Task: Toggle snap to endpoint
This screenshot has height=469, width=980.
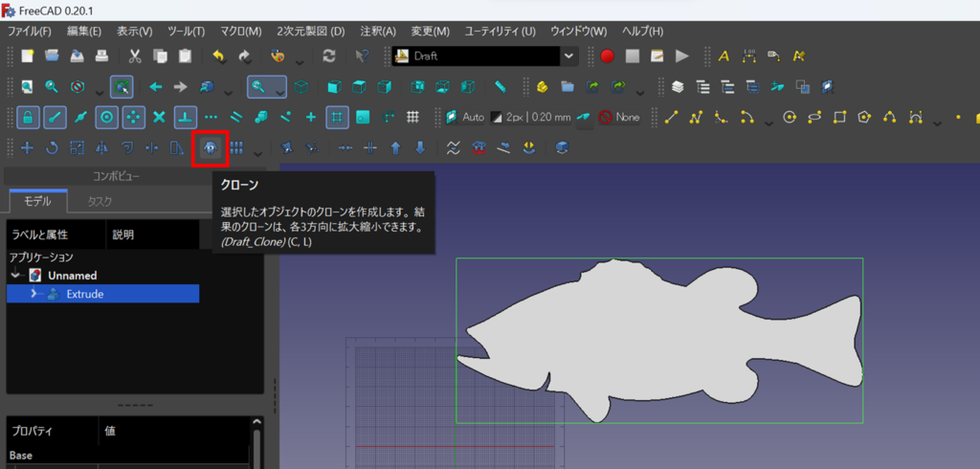Action: tap(55, 117)
